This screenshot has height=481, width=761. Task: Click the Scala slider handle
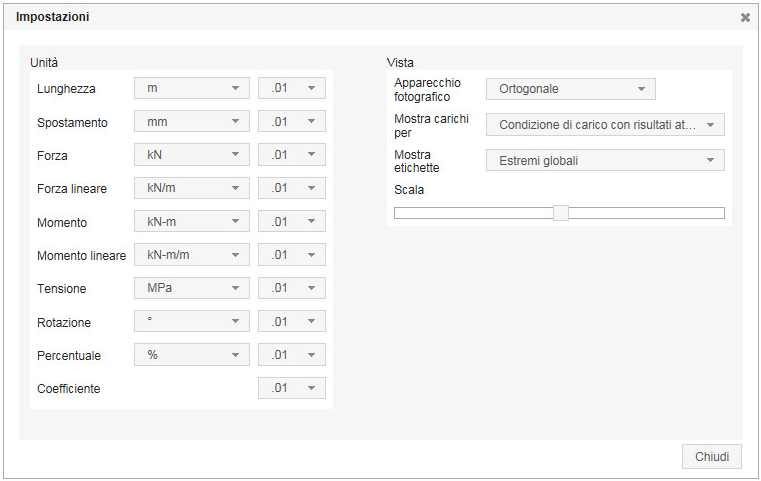[x=561, y=212]
